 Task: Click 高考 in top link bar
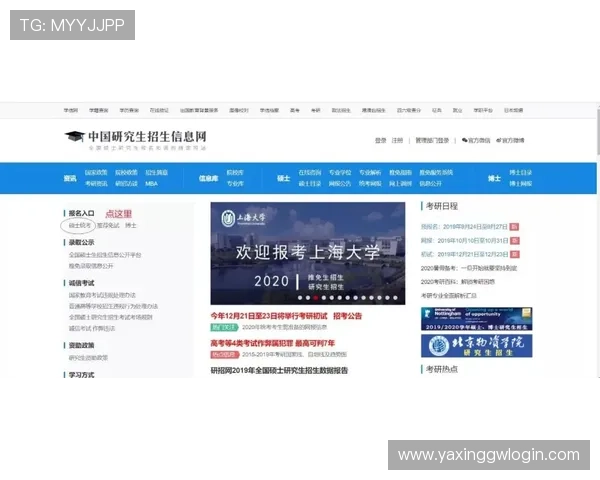[x=295, y=110]
